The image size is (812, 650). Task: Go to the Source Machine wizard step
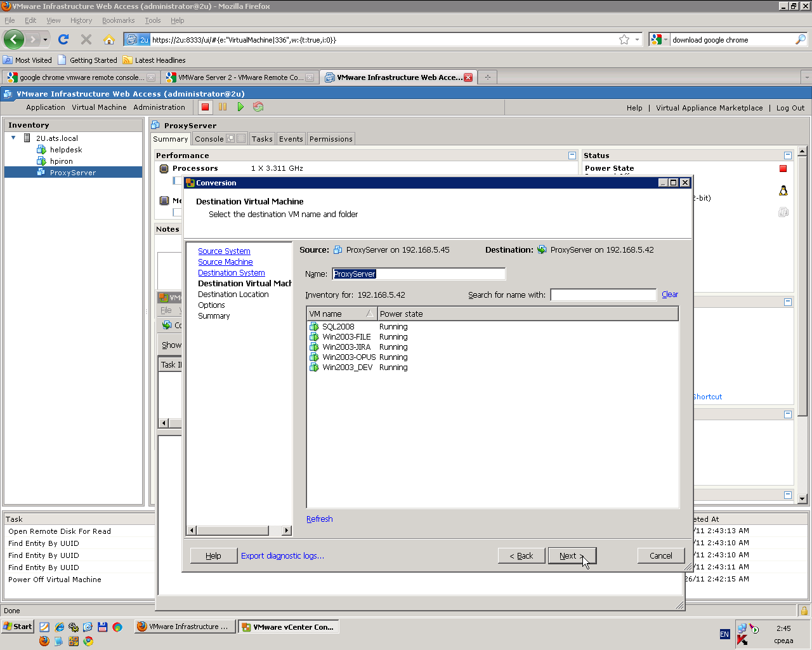[x=225, y=262]
